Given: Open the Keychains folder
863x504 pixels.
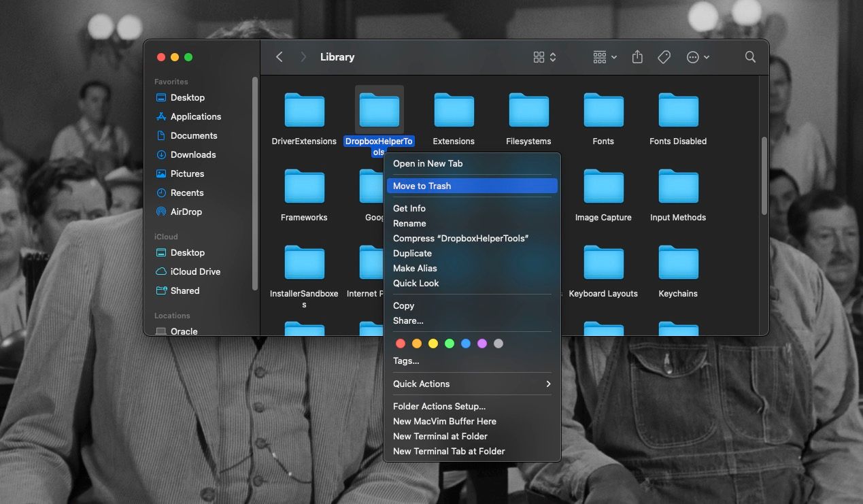Looking at the screenshot, I should click(x=678, y=263).
